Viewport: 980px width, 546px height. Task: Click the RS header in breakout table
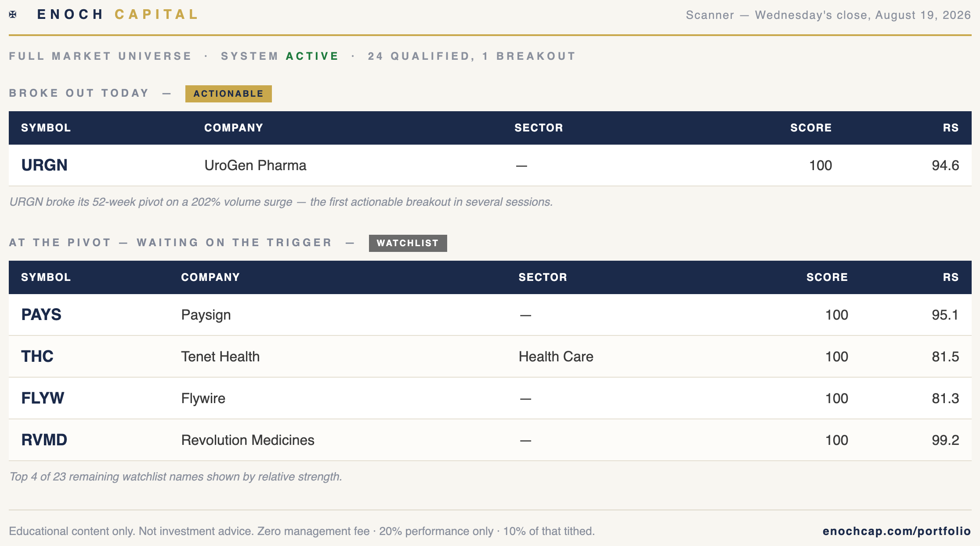tap(951, 128)
